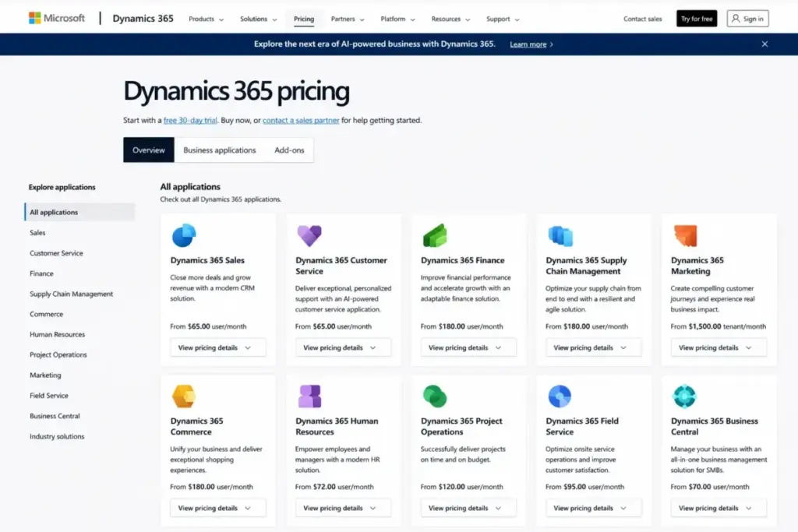Click the Supply Chain Management blue icon
The height and width of the screenshot is (532, 798).
tap(560, 236)
